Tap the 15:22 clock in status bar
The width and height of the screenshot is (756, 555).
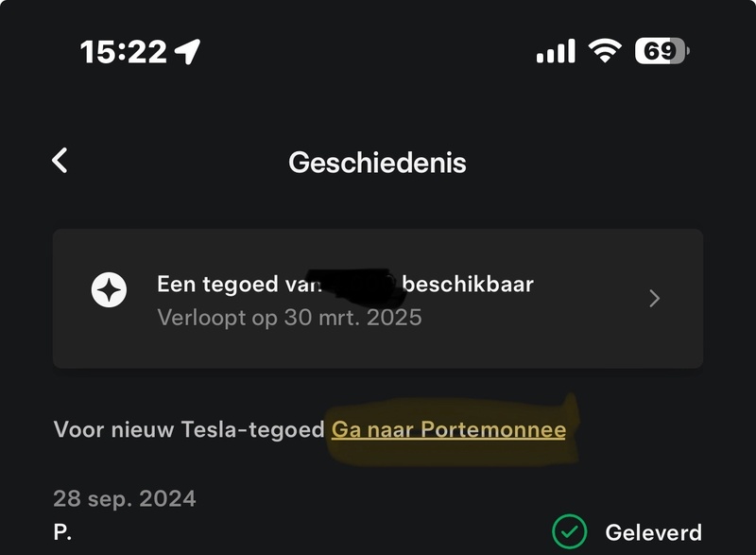click(123, 52)
